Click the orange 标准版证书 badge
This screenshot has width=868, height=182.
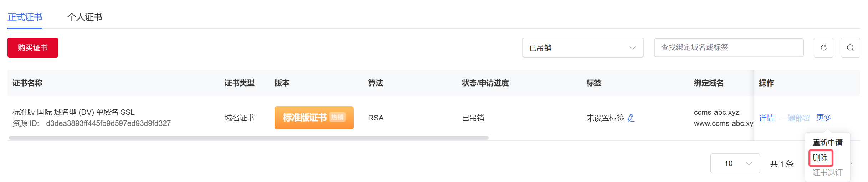[314, 118]
